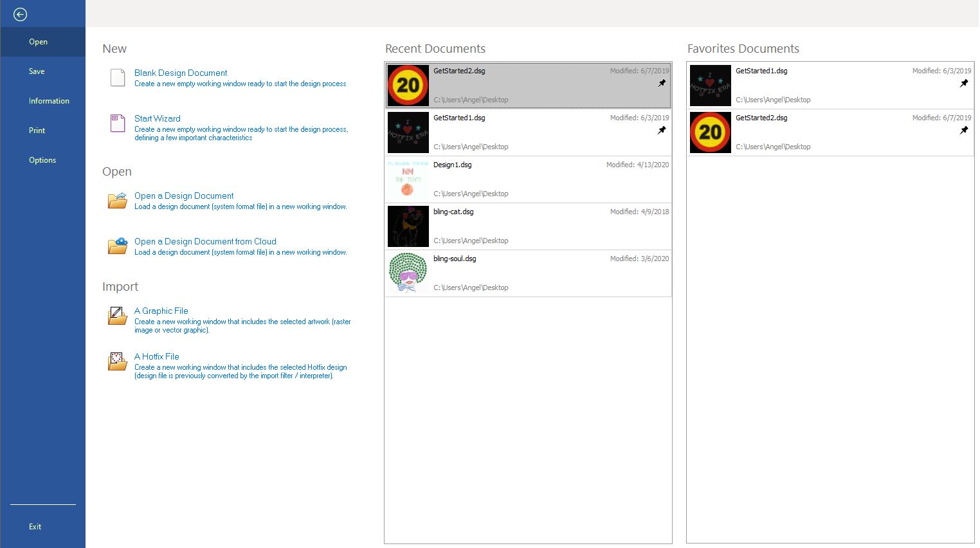Click the Exit item in sidebar
Image resolution: width=980 pixels, height=548 pixels.
(x=35, y=527)
